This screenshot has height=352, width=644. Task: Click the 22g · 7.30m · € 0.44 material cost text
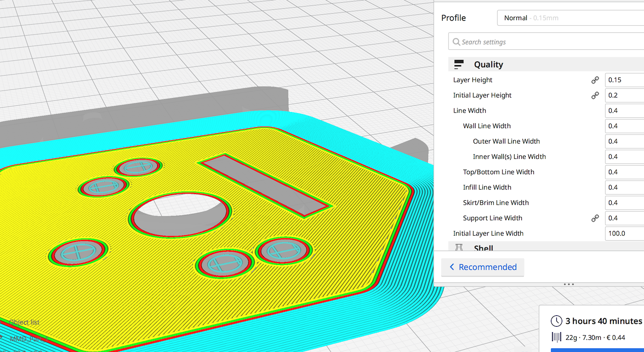coord(595,338)
